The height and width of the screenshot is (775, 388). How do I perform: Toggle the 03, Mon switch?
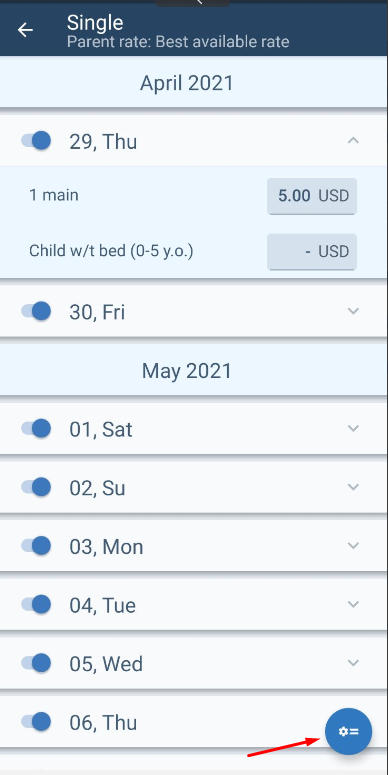pos(36,546)
